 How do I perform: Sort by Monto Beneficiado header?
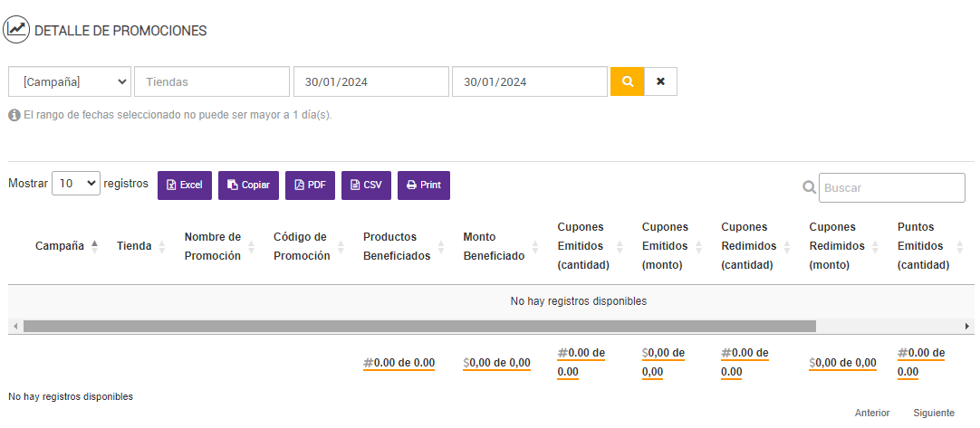coord(494,246)
